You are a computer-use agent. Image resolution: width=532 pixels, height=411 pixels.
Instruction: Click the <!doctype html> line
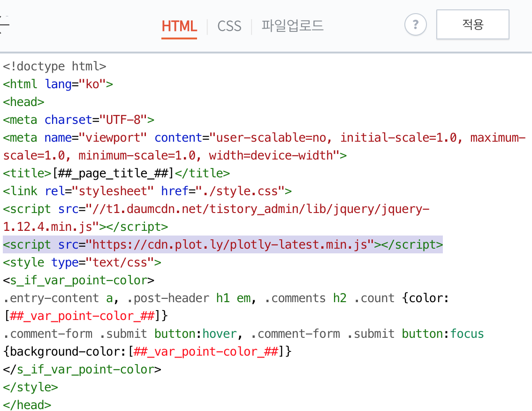click(54, 66)
